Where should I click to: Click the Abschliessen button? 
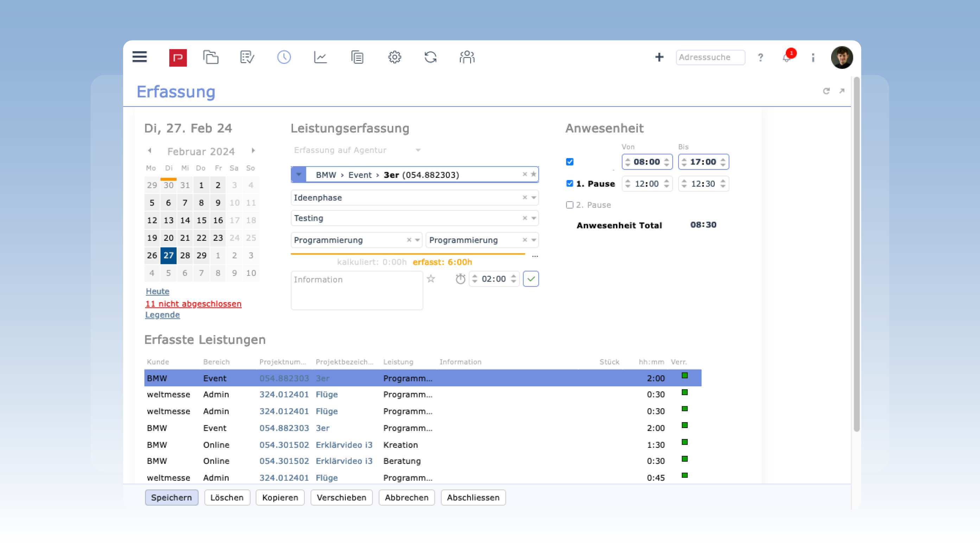coord(473,498)
